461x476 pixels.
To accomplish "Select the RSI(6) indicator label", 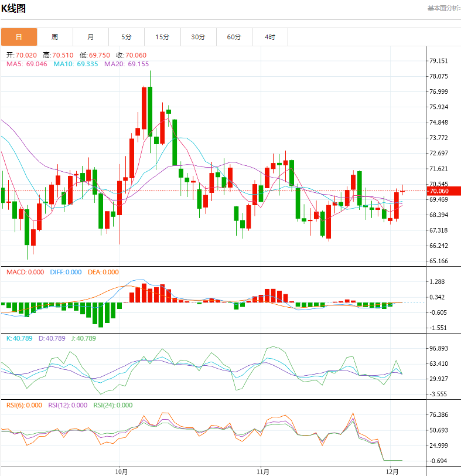I will point(24,405).
